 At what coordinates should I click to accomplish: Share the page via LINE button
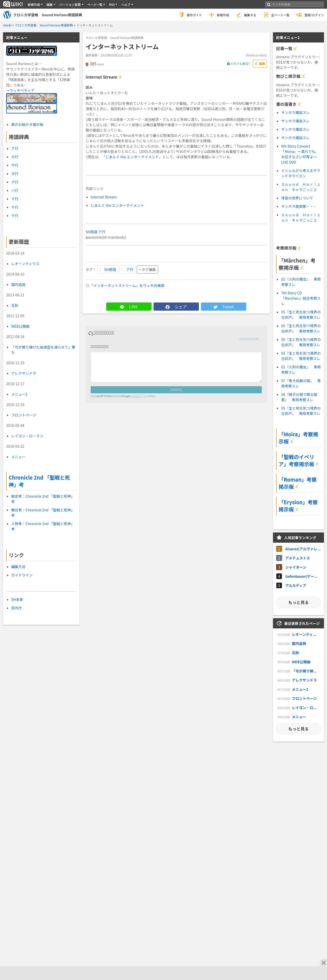coord(129,307)
